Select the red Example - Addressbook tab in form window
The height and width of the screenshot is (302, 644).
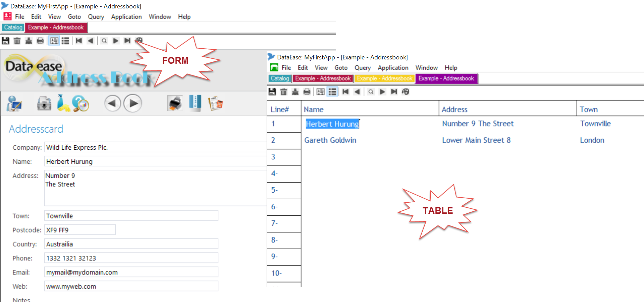coord(56,28)
